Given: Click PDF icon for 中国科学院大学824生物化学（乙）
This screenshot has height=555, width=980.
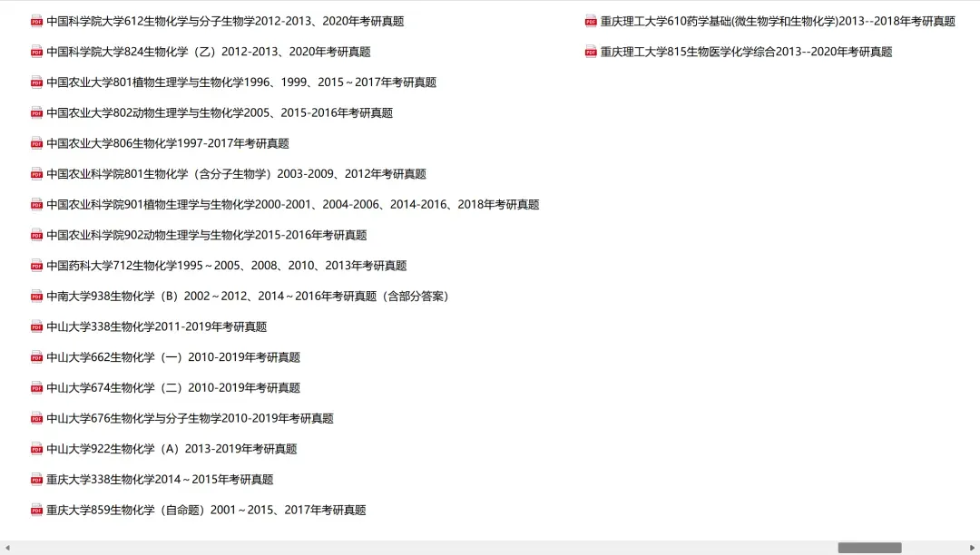Looking at the screenshot, I should (37, 52).
